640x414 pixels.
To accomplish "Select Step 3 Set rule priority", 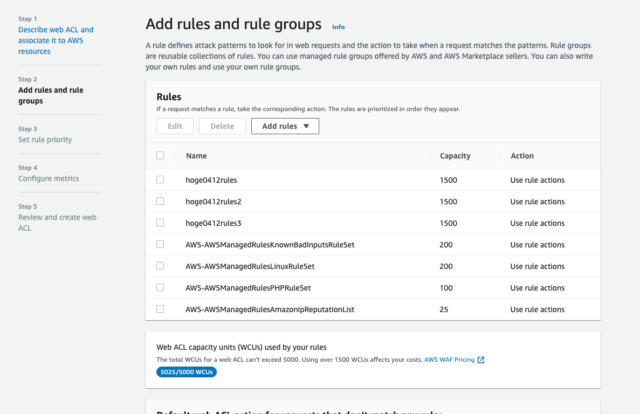I will 45,140.
